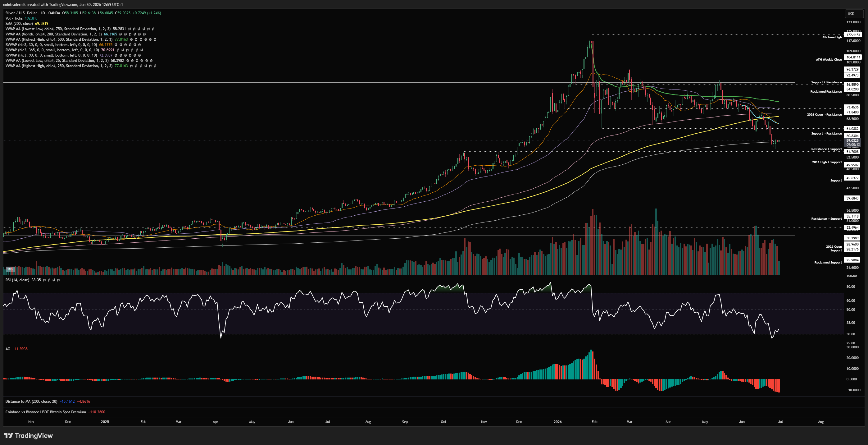Select the 104.8111 price label

[853, 57]
